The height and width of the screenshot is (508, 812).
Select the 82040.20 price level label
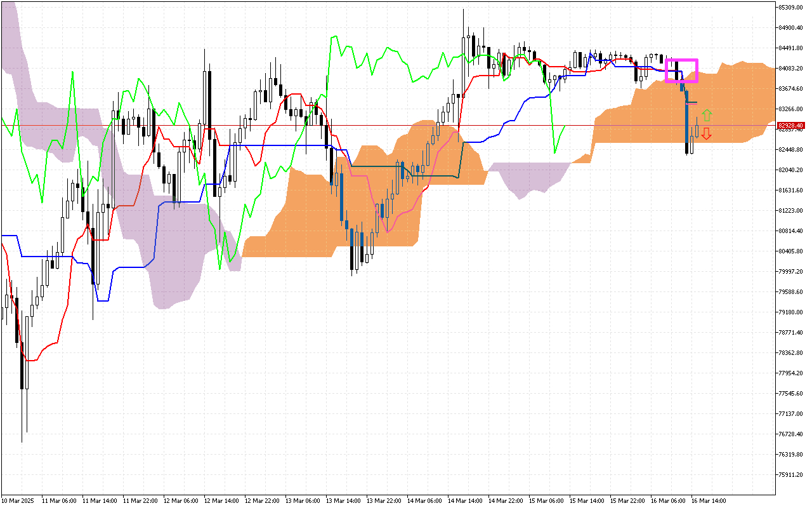click(790, 170)
